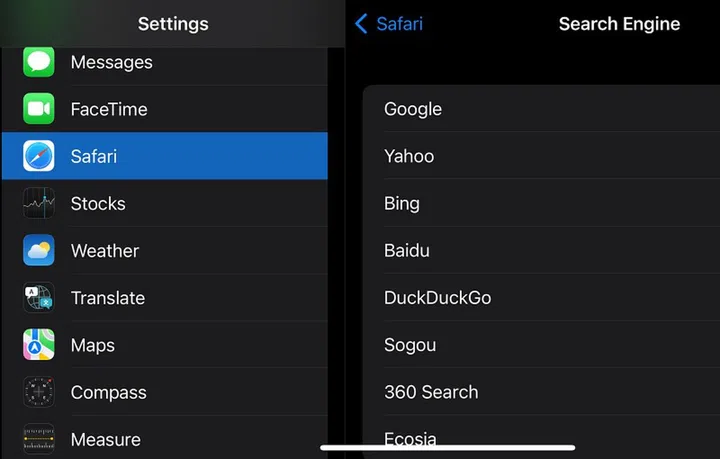720x459 pixels.
Task: Tap the Maps app icon
Action: [39, 345]
